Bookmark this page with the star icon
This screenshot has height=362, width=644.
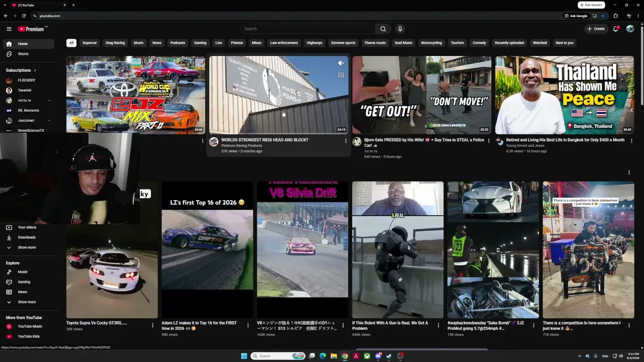(603, 16)
